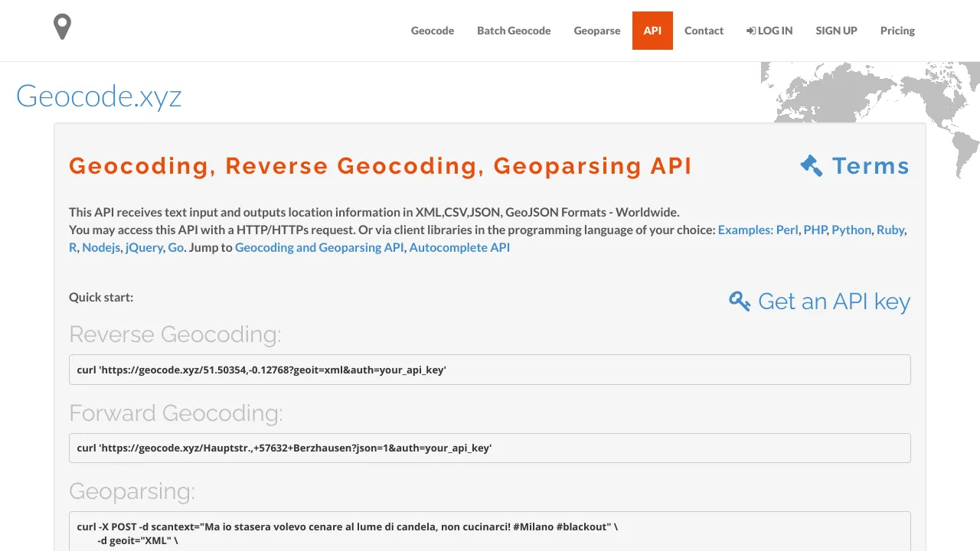
Task: Open the Pricing nav page
Action: [x=897, y=31]
